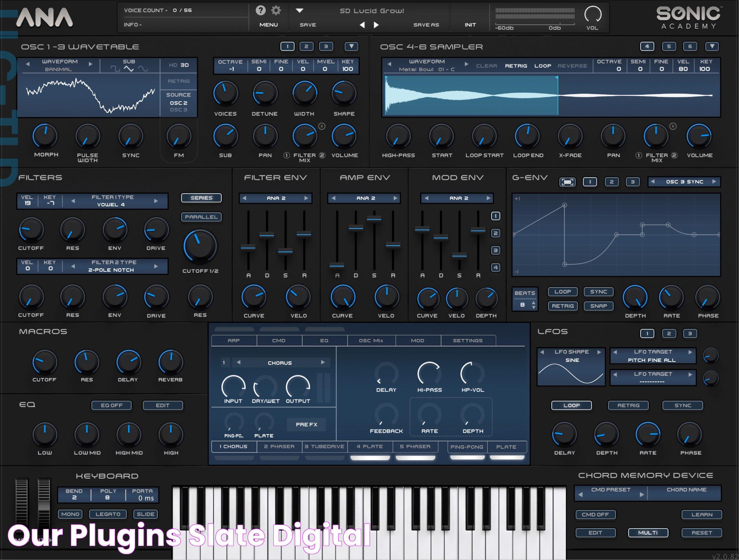Click SAVE AS preset button
This screenshot has width=739, height=560.
click(x=426, y=25)
